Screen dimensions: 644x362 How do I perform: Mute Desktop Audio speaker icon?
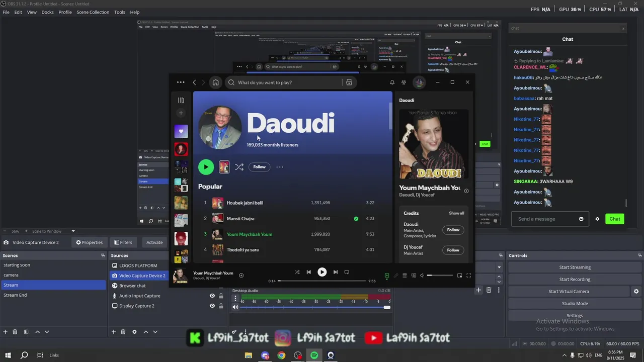point(235,307)
